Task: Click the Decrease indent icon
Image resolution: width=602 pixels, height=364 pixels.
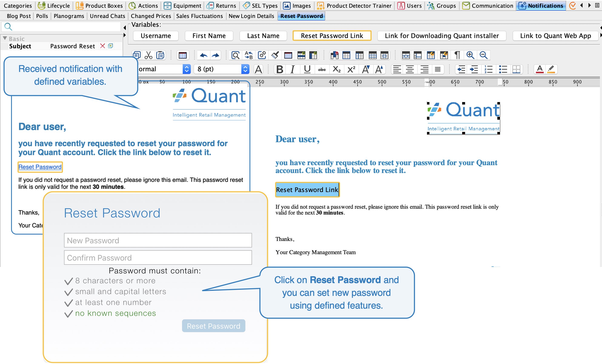Action: (x=461, y=69)
